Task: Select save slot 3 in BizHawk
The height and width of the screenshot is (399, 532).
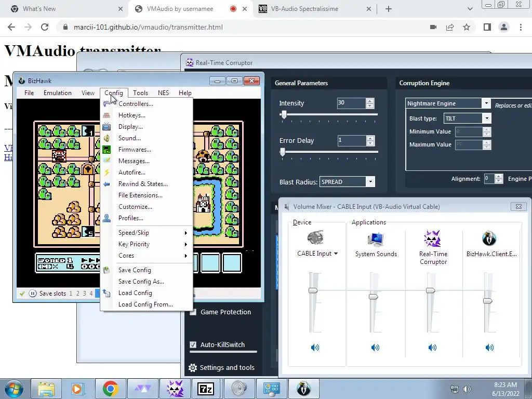Action: coord(85,294)
